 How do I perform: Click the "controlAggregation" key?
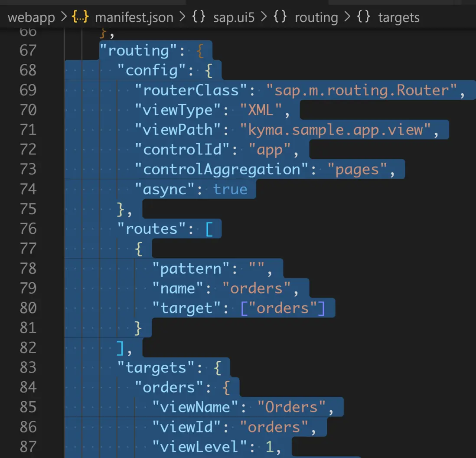coord(221,169)
